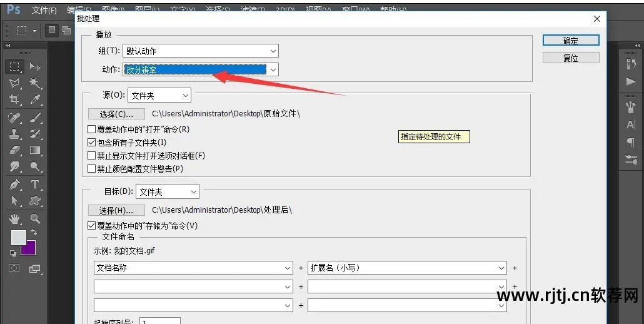Open the Paragraph panel icon
This screenshot has height=324, width=644.
[x=631, y=142]
